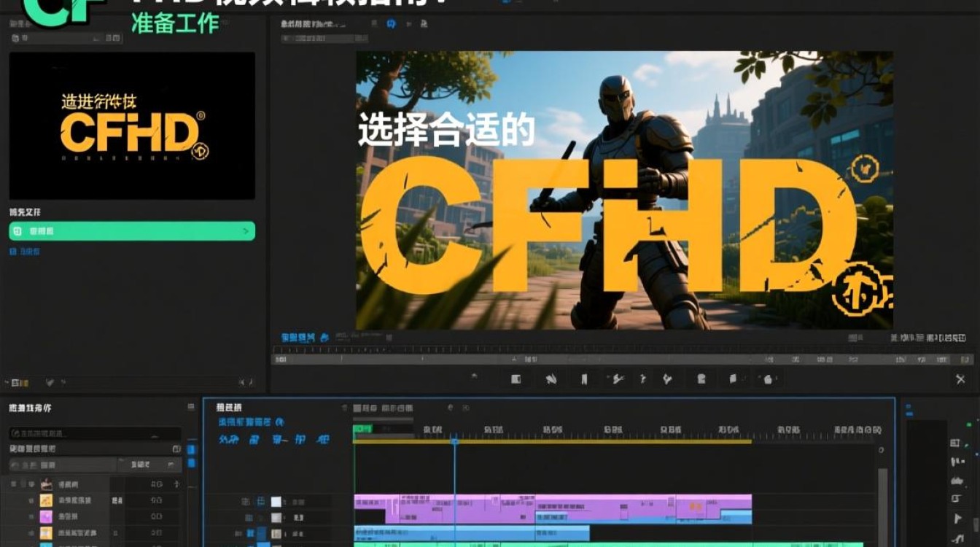The image size is (980, 547).
Task: Click the search field in the project panel
Action: point(95,433)
